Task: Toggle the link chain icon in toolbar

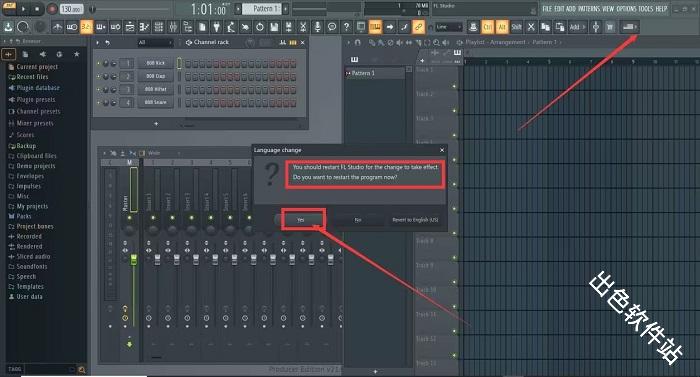Action: 418,27
